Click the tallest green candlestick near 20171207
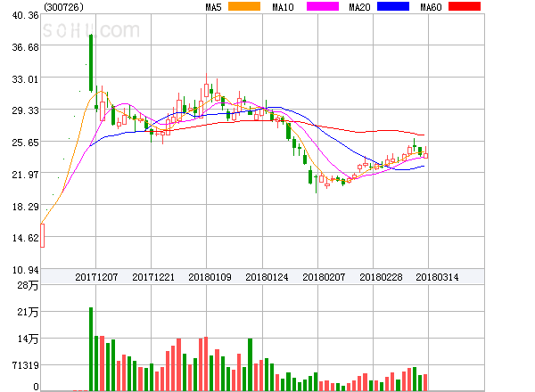Screen dimensions: 535x392 [x=91, y=63]
